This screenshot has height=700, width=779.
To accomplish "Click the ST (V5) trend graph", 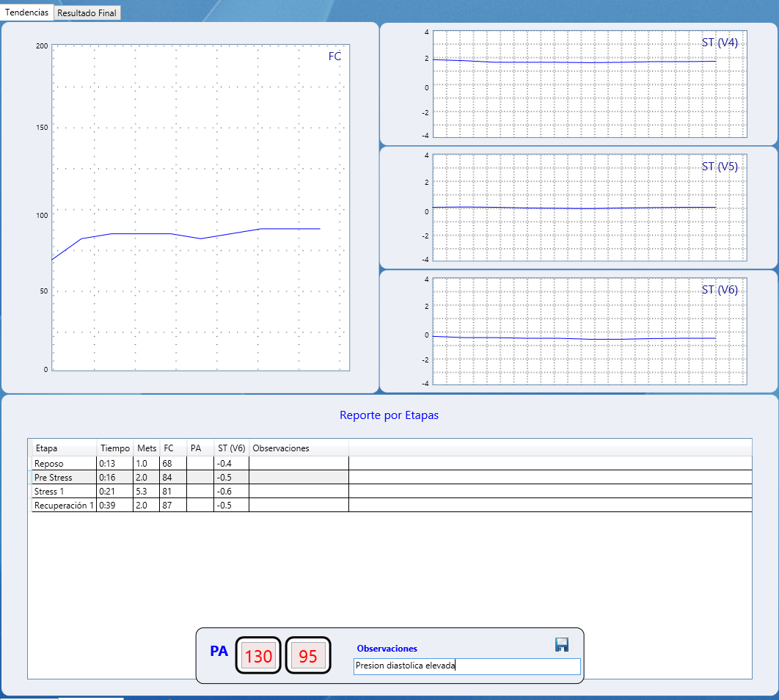I will coord(589,208).
